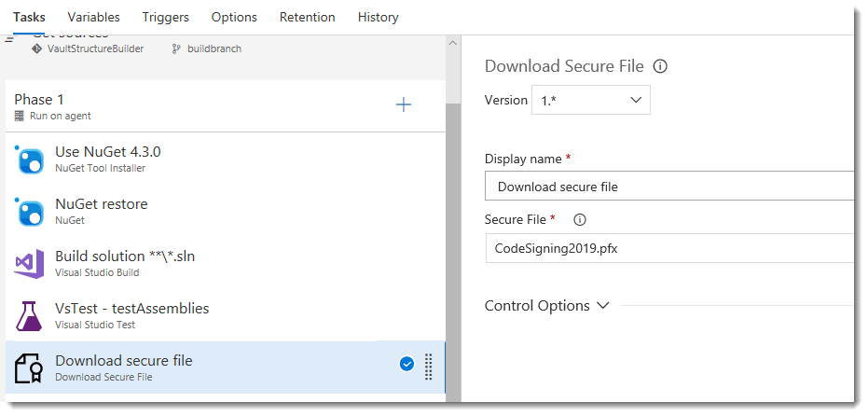The width and height of the screenshot is (868, 416).
Task: Click the VaultStructureBuilder repository name
Action: pos(95,49)
